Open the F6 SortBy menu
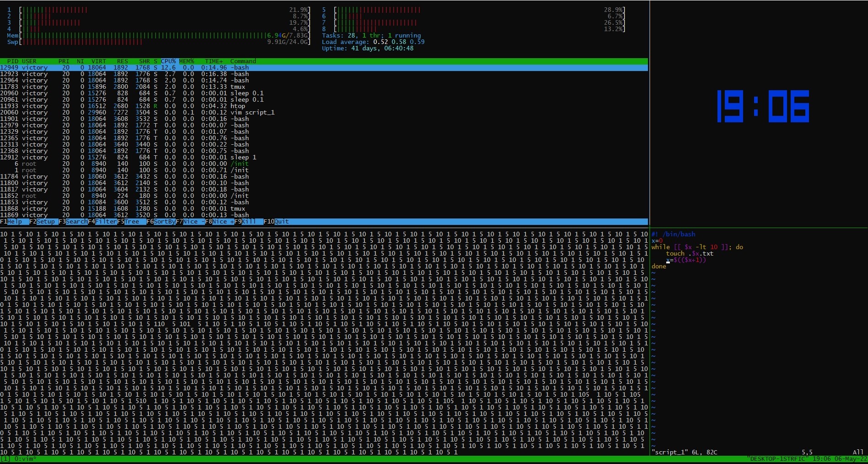 (x=164, y=222)
